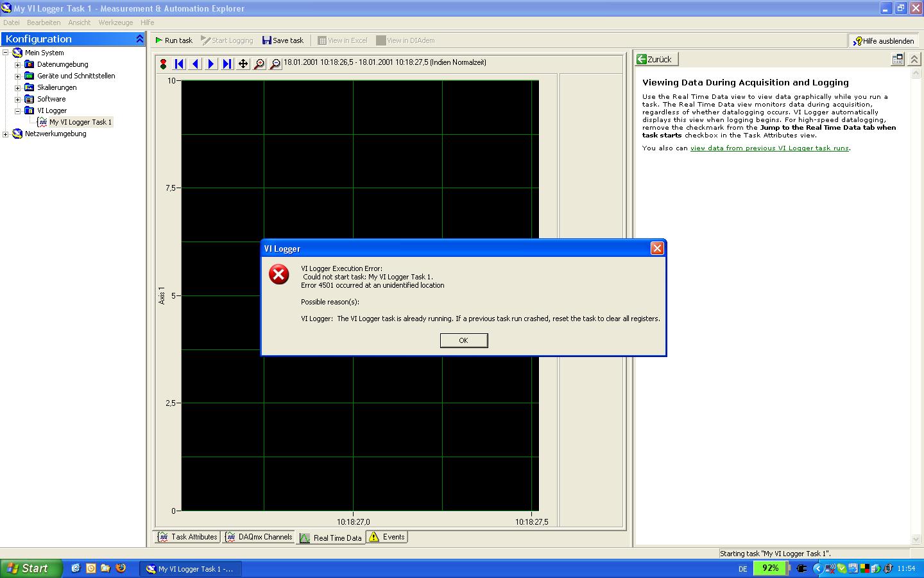924x578 pixels.
Task: Click the power plug tray icon
Action: point(801,568)
